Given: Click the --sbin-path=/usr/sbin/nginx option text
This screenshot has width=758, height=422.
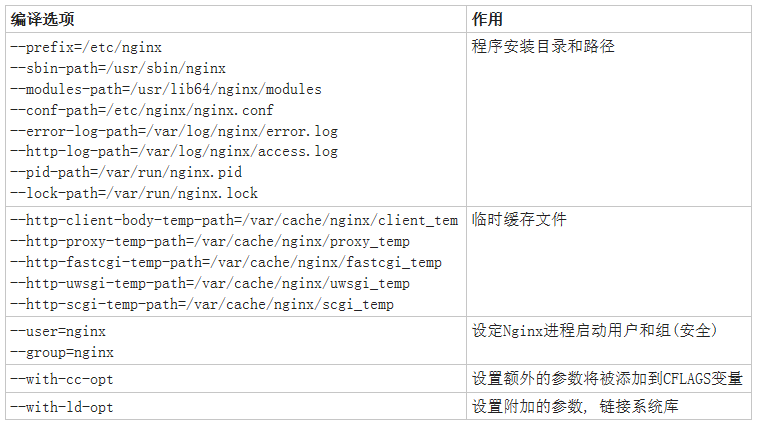Looking at the screenshot, I should [118, 68].
